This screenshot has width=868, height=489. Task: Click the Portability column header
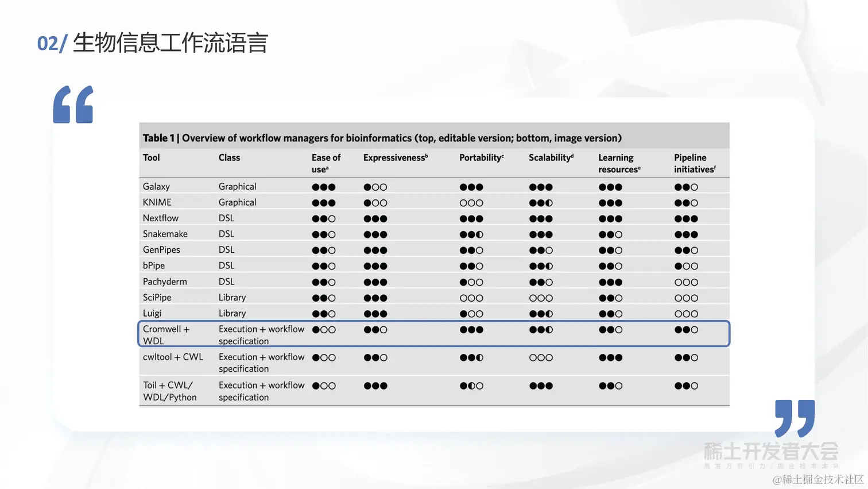pos(482,157)
